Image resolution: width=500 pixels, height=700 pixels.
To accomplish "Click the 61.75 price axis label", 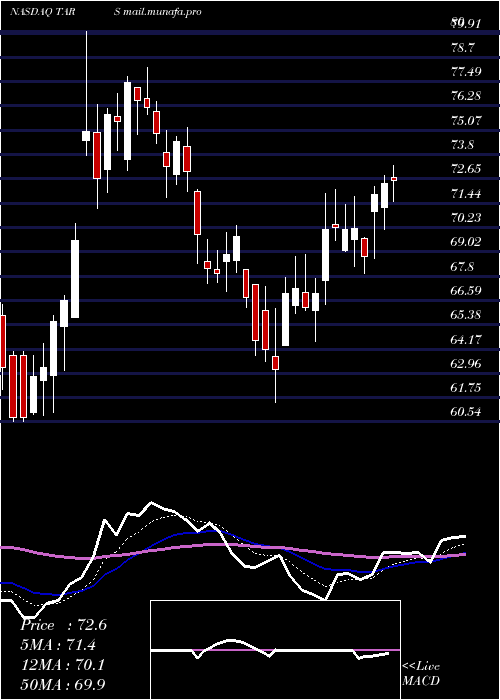I will 467,388.
